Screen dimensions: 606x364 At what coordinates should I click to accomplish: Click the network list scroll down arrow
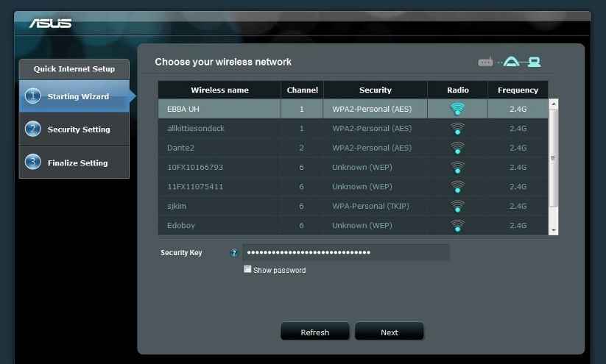554,230
